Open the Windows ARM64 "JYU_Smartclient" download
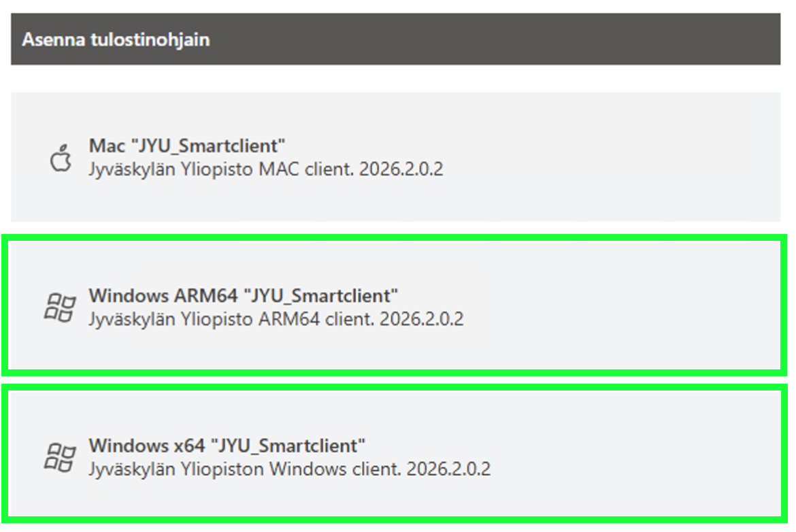 click(x=395, y=305)
